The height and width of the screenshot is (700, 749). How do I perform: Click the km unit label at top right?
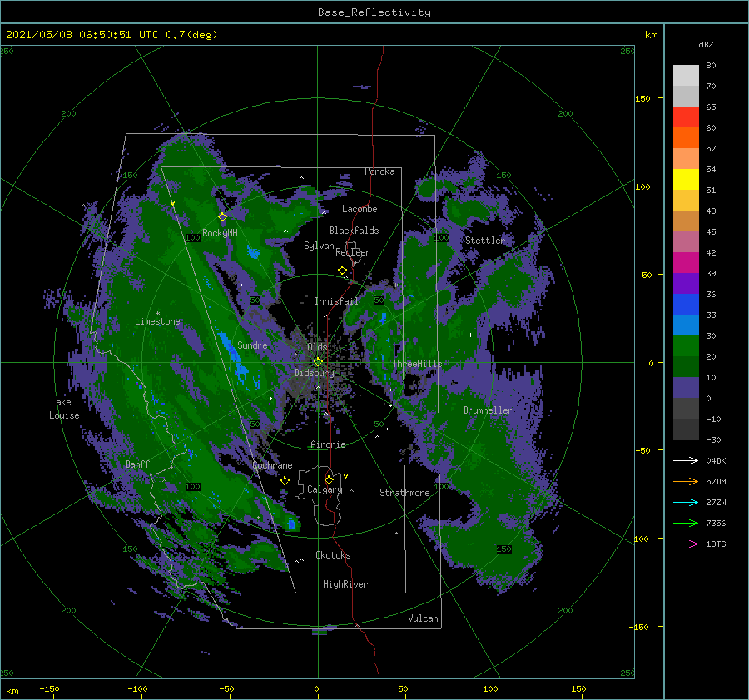point(651,35)
